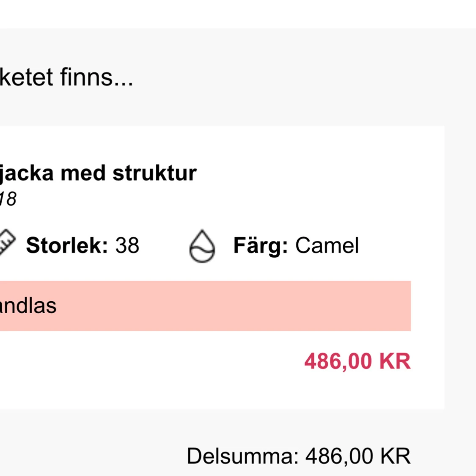476x476 pixels.
Task: Click the 'ketet finns...' heading text
Action: point(66,77)
